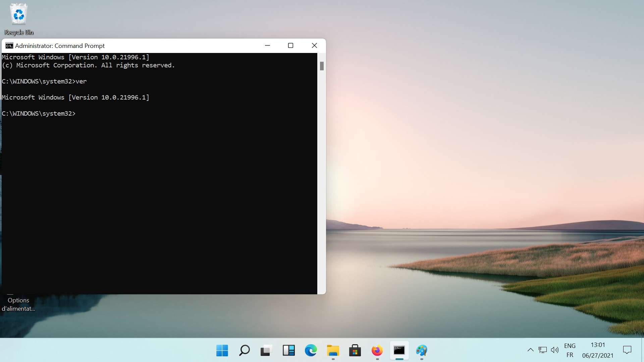The height and width of the screenshot is (362, 644).
Task: Open the clock and date flyout
Action: click(598, 350)
